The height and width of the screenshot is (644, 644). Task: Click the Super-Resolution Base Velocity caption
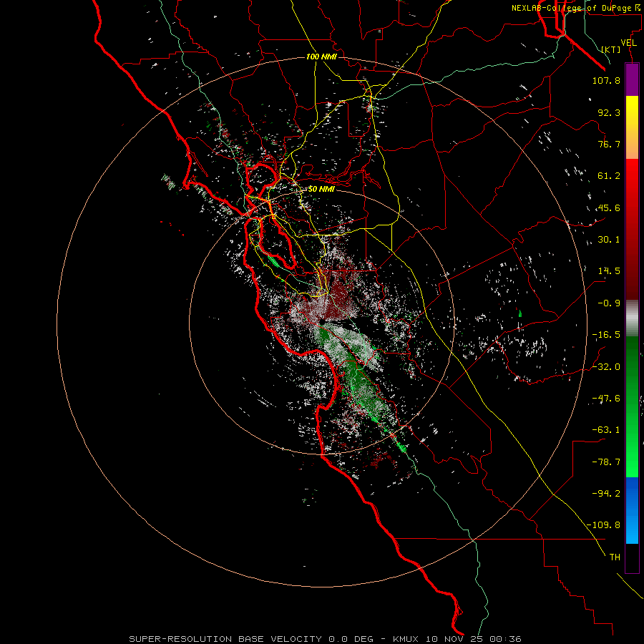click(326, 639)
